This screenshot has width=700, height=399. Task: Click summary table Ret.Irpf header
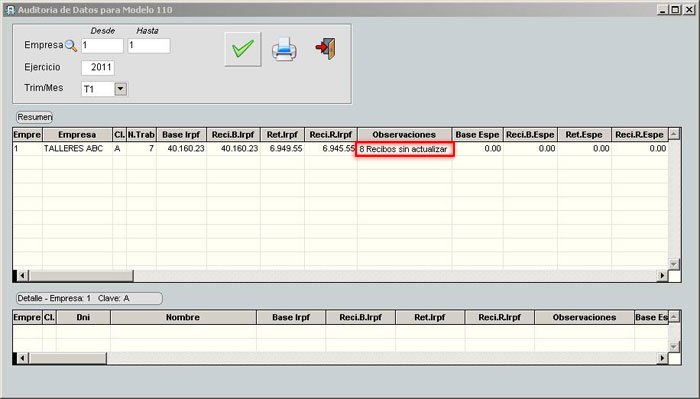282,134
